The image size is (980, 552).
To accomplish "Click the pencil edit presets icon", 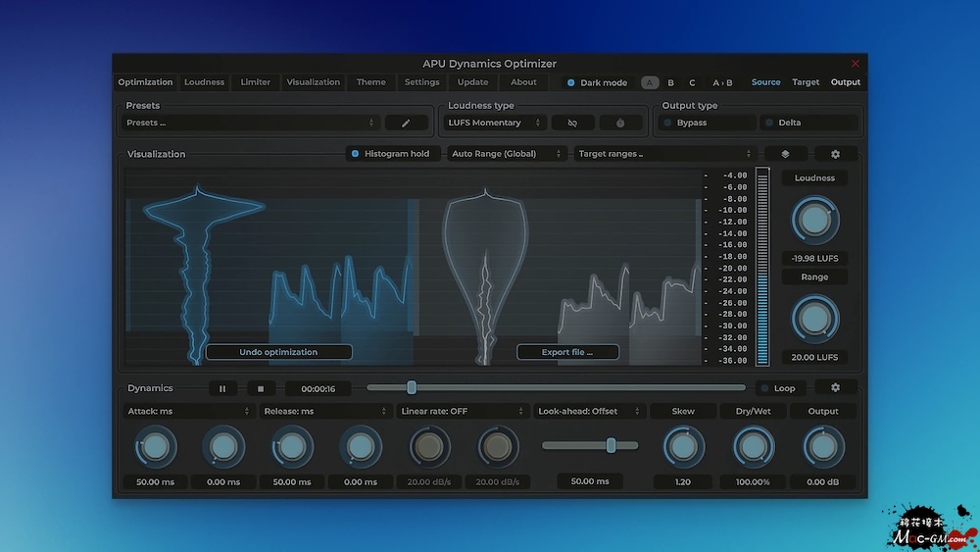I will click(x=406, y=124).
